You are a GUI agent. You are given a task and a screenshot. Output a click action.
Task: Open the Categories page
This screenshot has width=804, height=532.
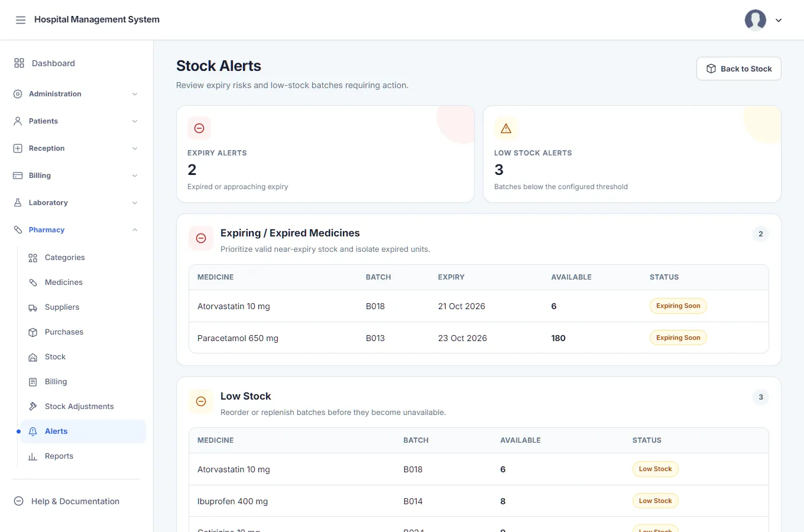83,258
